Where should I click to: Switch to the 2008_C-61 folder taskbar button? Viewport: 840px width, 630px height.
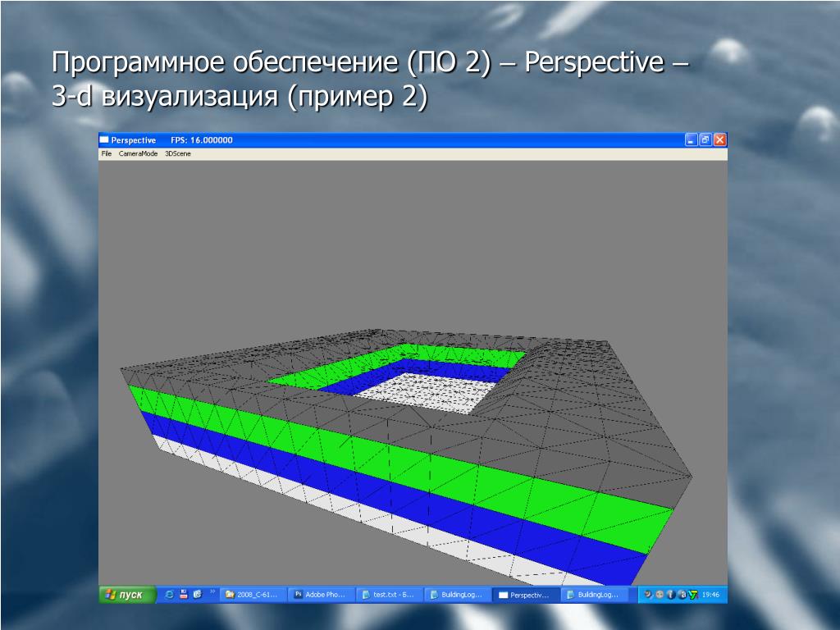(x=253, y=595)
